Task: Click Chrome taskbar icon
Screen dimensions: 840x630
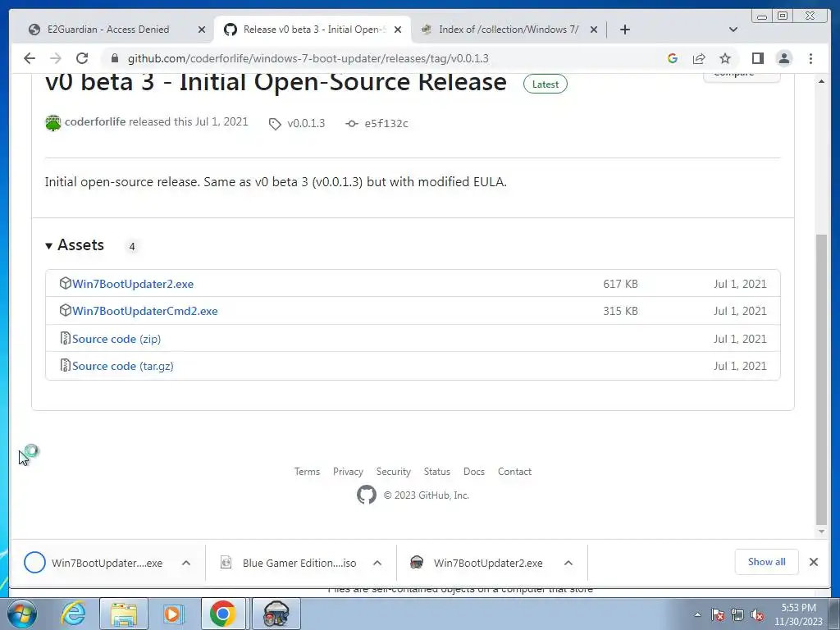Action: pyautogui.click(x=223, y=614)
